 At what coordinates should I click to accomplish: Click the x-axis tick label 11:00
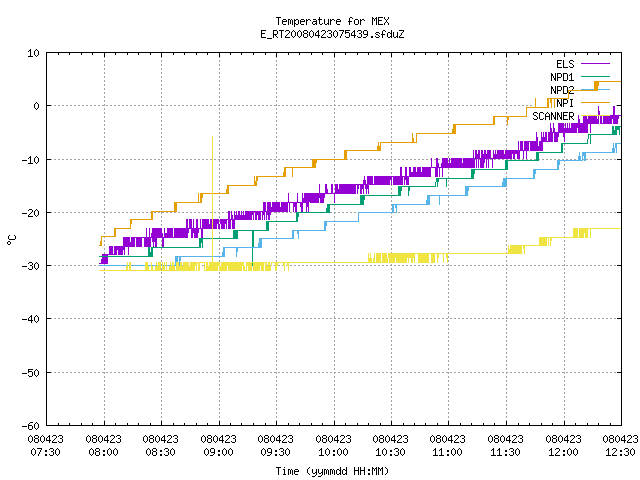[x=448, y=452]
